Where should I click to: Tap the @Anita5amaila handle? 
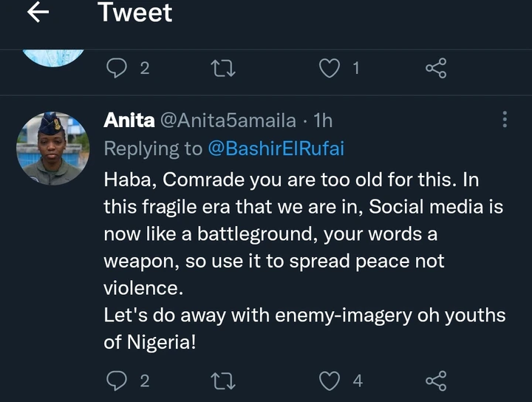(227, 120)
